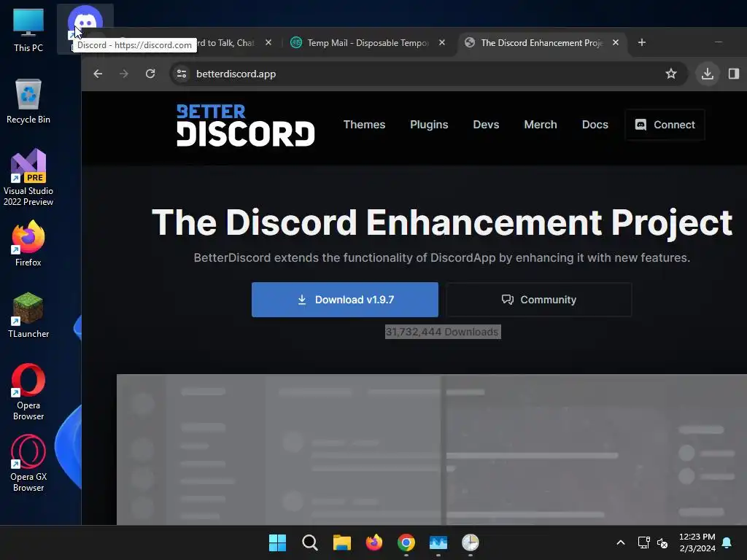The height and width of the screenshot is (560, 747).
Task: Open the Community button
Action: [539, 300]
